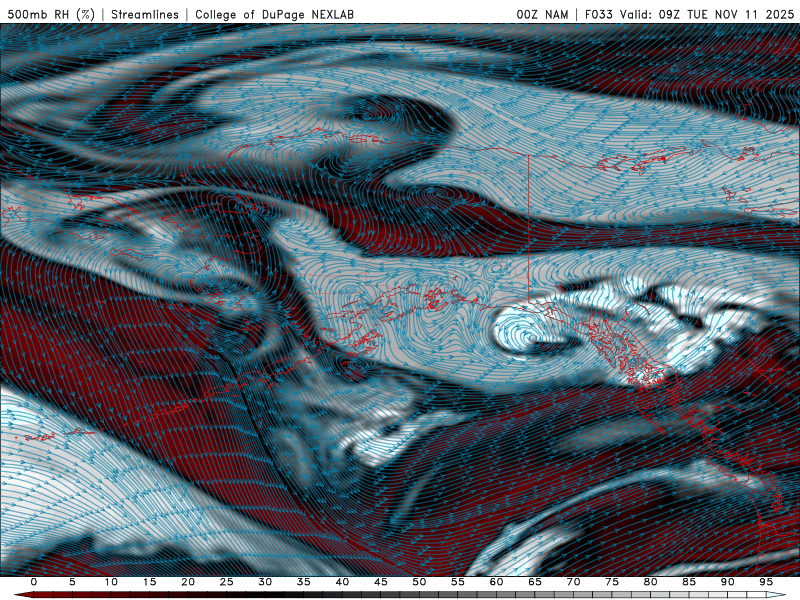
Task: Click "Valid: 09Z TUE NOV 11 2025" timestamp
Action: [x=707, y=15]
